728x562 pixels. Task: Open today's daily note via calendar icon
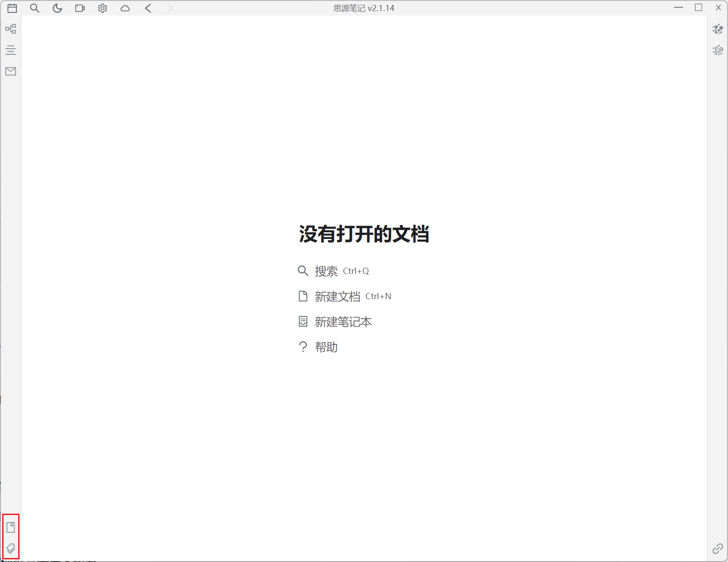point(12,8)
